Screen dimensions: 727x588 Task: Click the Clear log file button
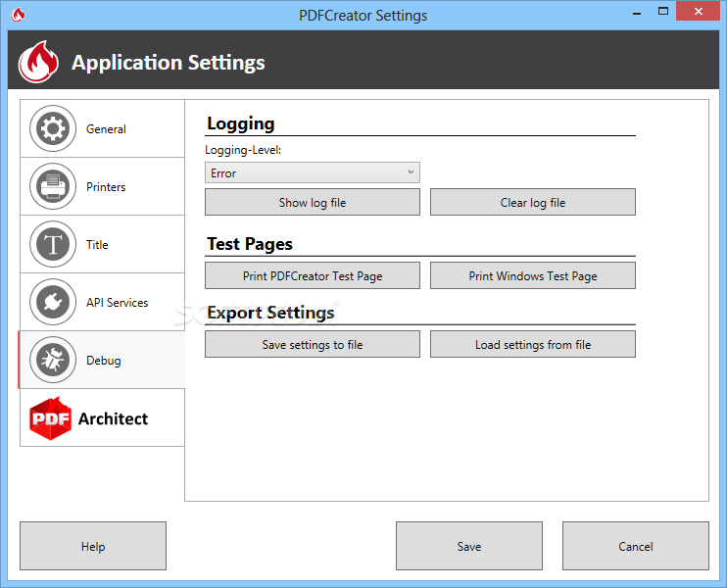[533, 202]
